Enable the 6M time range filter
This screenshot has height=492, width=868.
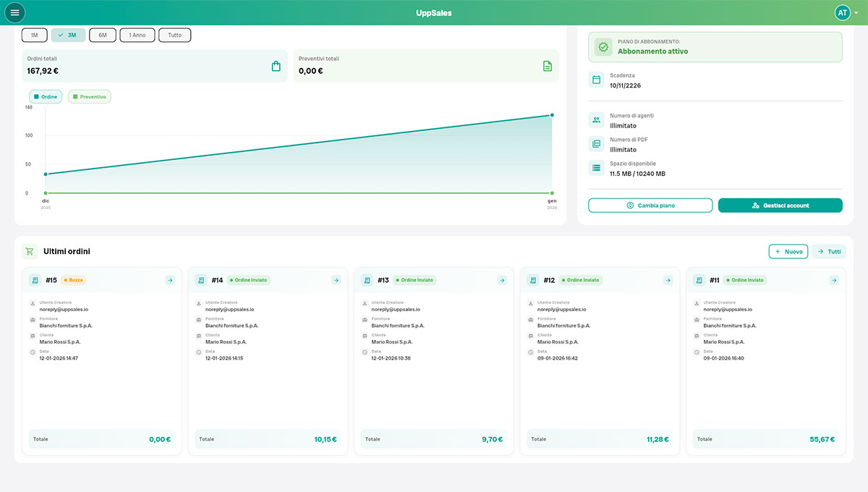[x=102, y=34]
